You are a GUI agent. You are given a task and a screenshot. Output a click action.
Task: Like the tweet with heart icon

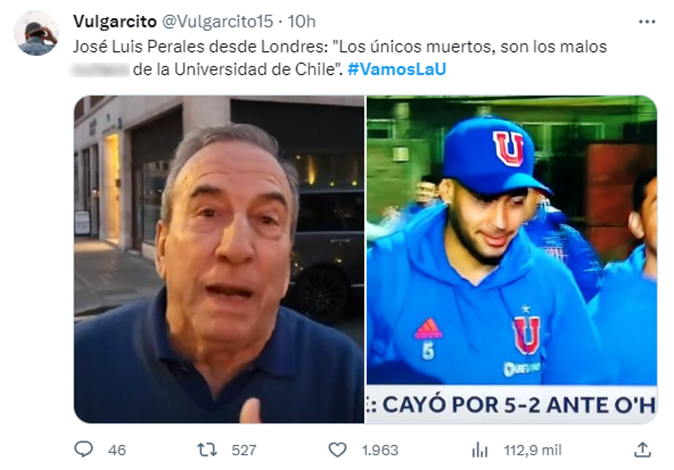point(337,450)
